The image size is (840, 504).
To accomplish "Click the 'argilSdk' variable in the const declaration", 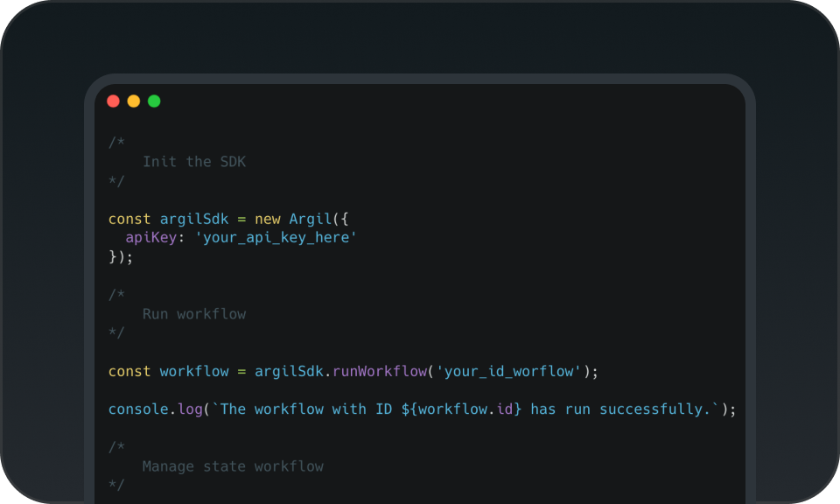I will click(194, 219).
